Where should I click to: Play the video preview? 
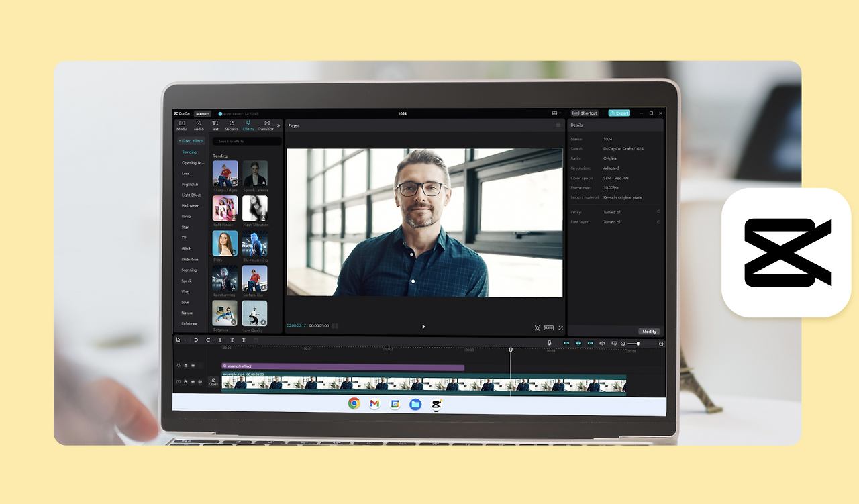click(x=423, y=327)
